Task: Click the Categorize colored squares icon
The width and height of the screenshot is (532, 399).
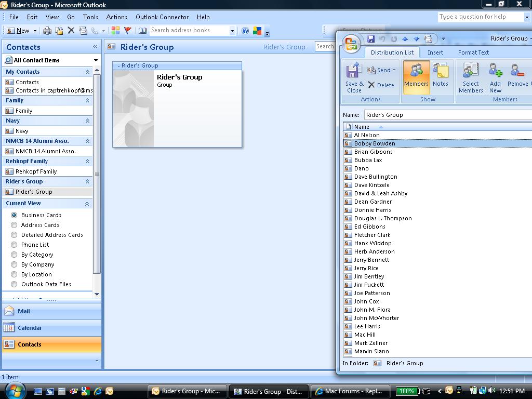Action: click(115, 31)
